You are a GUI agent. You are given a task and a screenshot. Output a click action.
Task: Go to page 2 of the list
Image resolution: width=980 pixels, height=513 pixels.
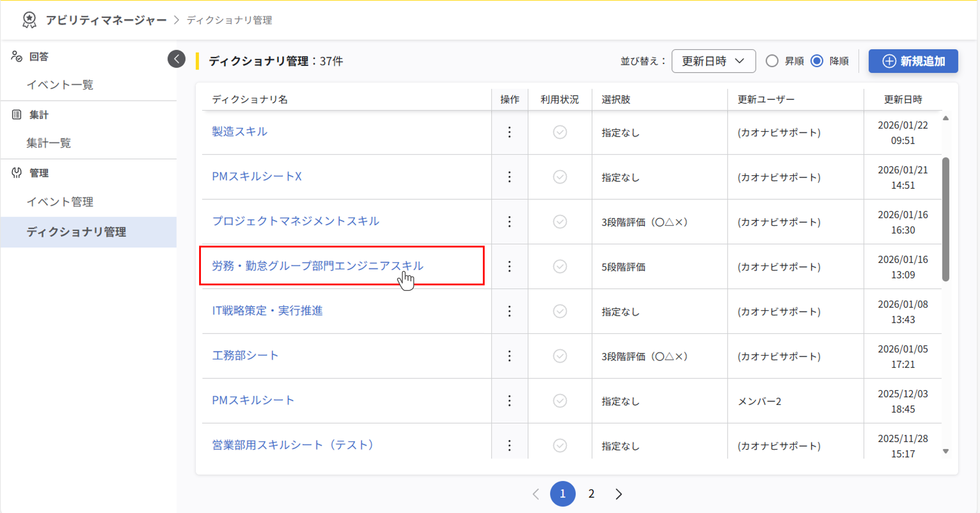tap(591, 494)
